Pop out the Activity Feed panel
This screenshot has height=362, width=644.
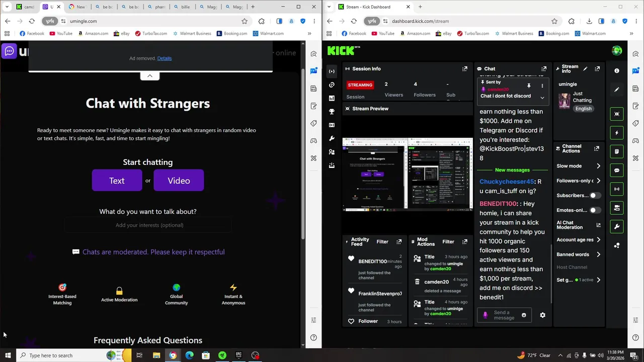coord(399,242)
